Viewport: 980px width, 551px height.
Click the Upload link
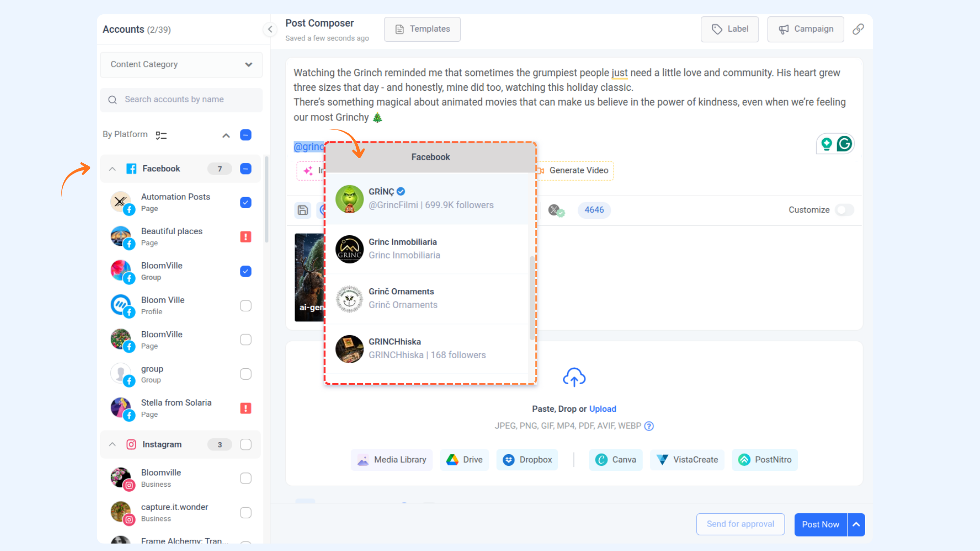[x=603, y=409]
